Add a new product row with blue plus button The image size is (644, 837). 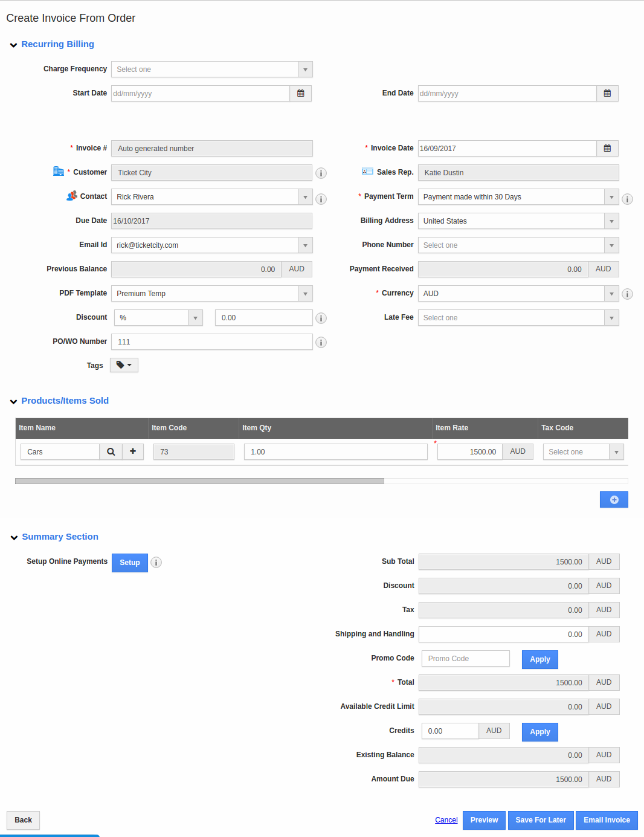[x=614, y=500]
